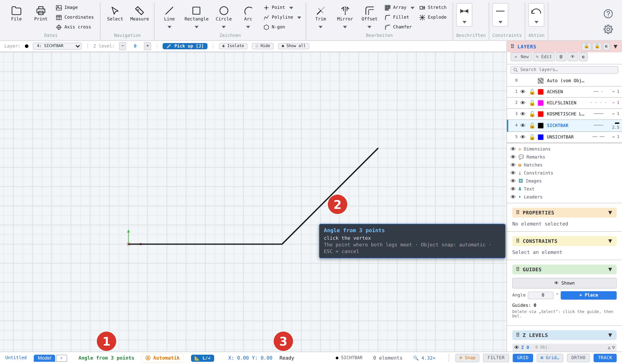Viewport: 622px width, 364px height.
Task: Activate the Trim tool
Action: point(320,14)
